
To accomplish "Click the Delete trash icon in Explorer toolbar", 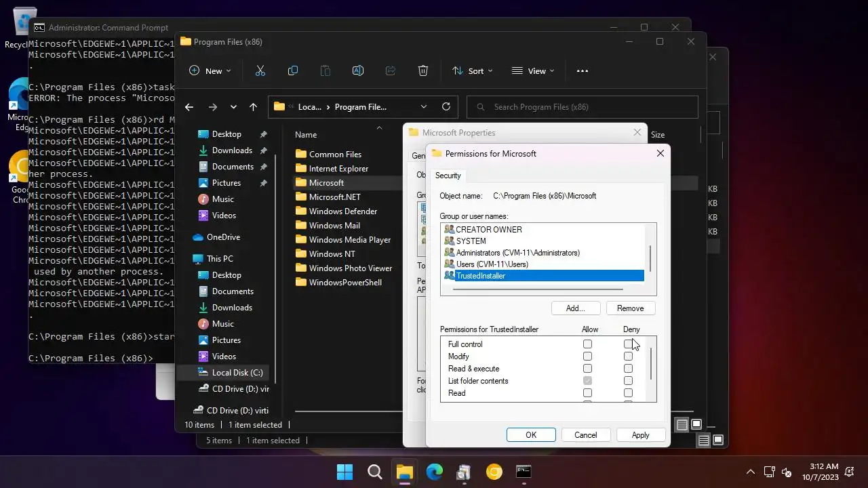I will [x=423, y=70].
